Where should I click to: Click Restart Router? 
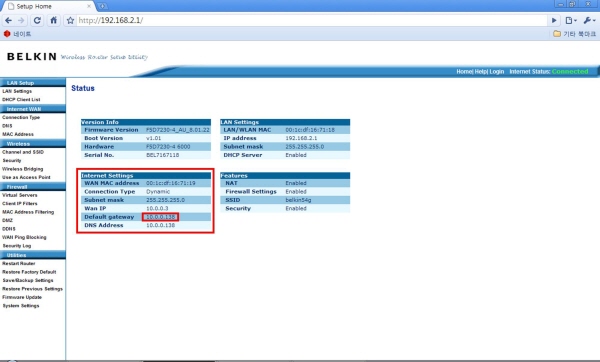19,264
